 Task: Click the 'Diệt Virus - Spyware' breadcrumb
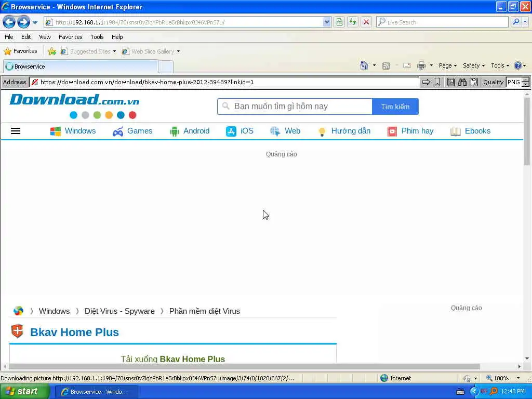click(119, 311)
